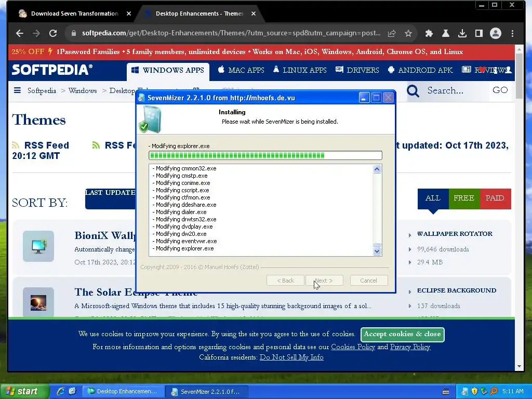
Task: Select 'Modifying cmmon32.exe' log line
Action: click(x=184, y=168)
